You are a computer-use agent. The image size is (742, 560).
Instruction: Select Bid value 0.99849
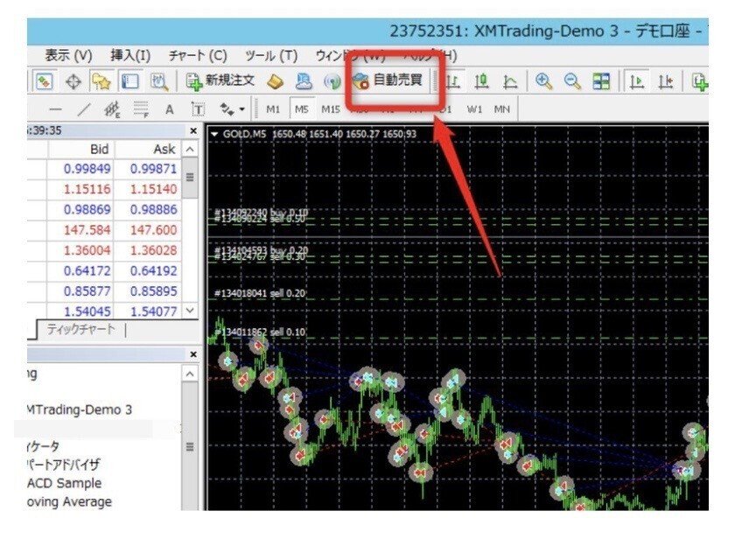click(x=87, y=169)
